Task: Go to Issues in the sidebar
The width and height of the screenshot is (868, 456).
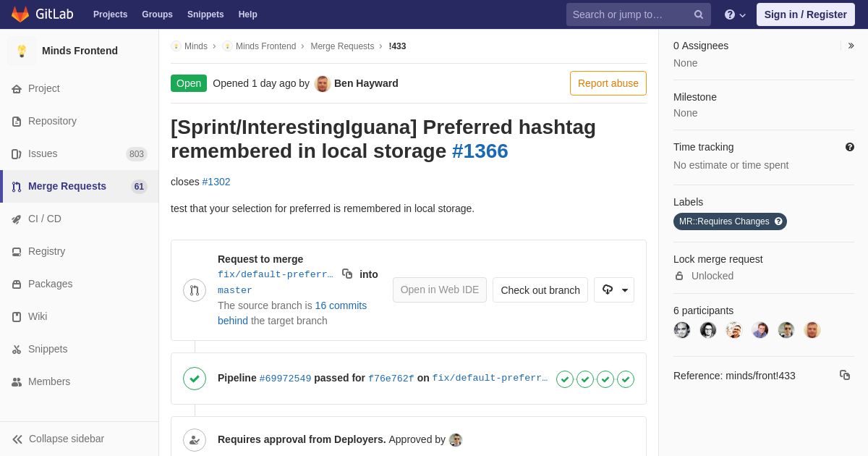Action: (43, 153)
